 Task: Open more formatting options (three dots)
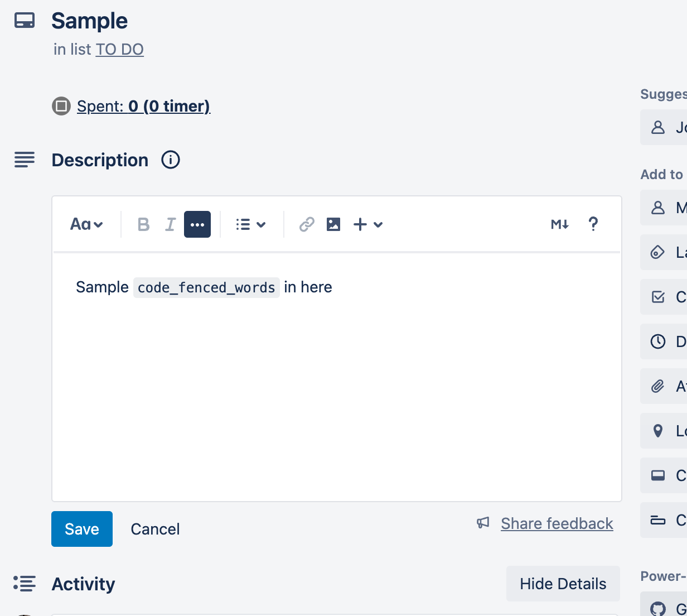pos(197,224)
